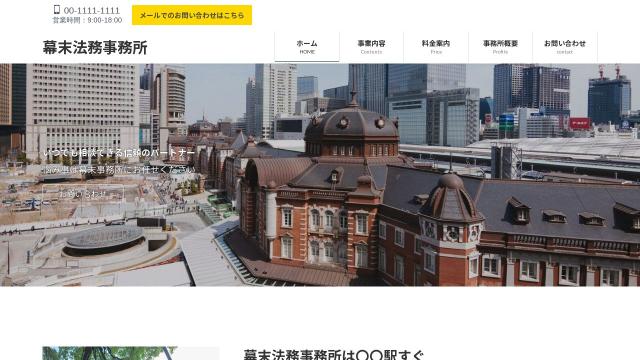
Task: Click the Price sublabel under 料金案内
Action: point(436,52)
